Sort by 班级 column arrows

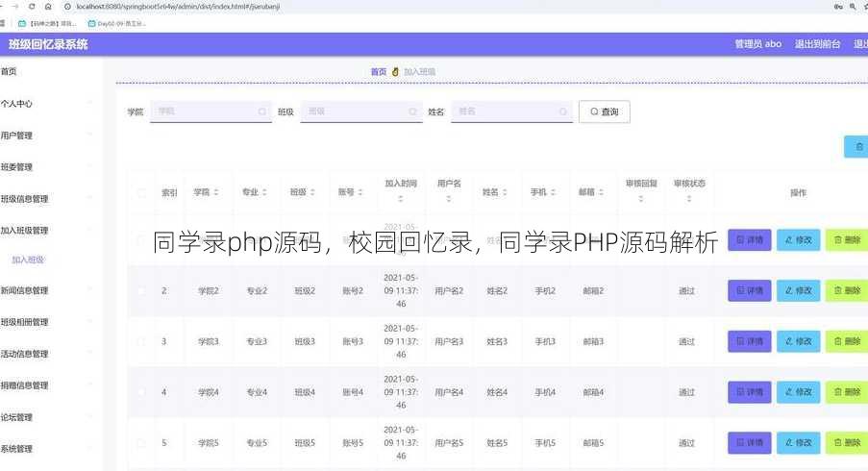coord(312,192)
